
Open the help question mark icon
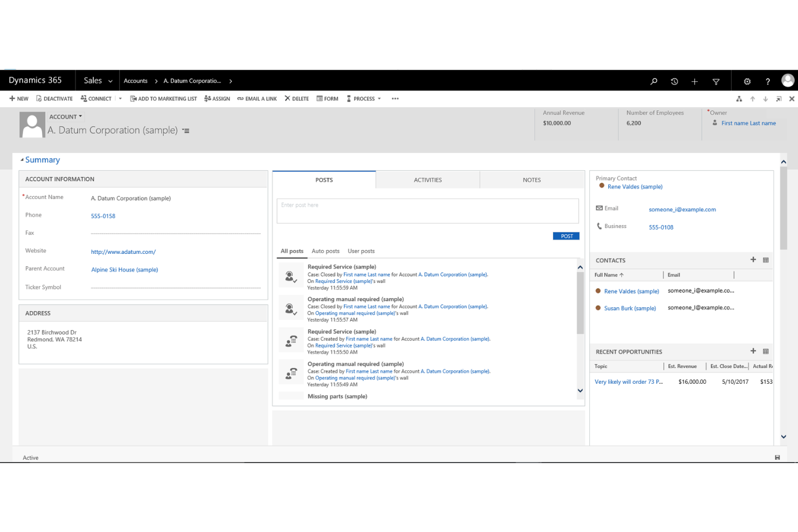(x=768, y=81)
